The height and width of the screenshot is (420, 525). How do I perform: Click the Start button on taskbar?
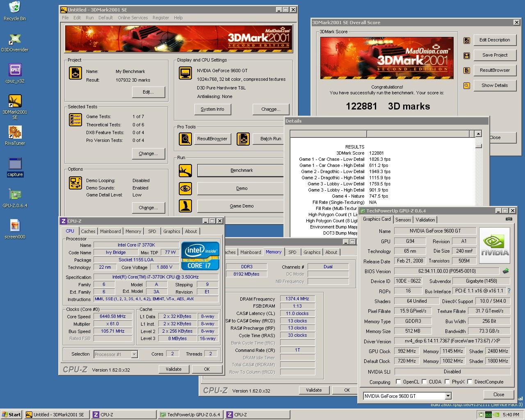11,415
